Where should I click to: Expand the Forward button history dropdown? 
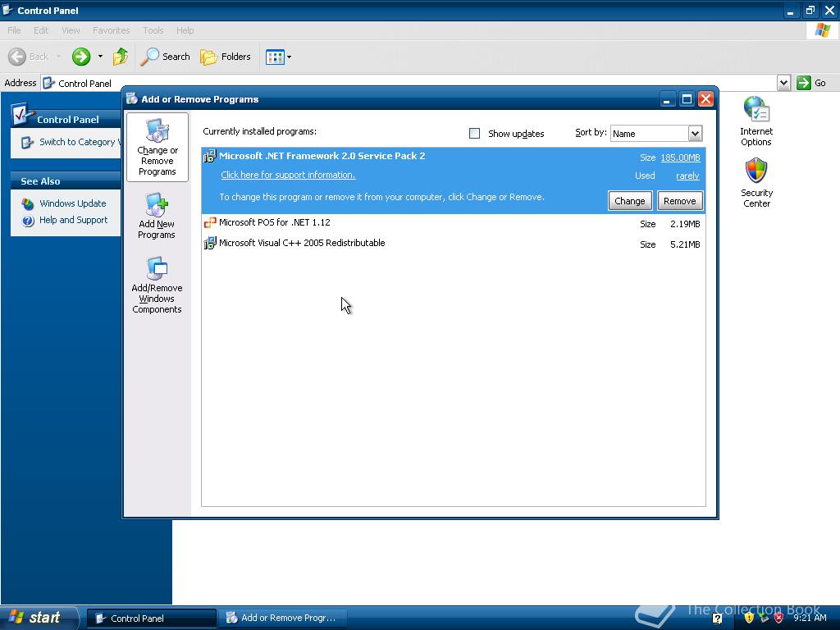coord(100,57)
